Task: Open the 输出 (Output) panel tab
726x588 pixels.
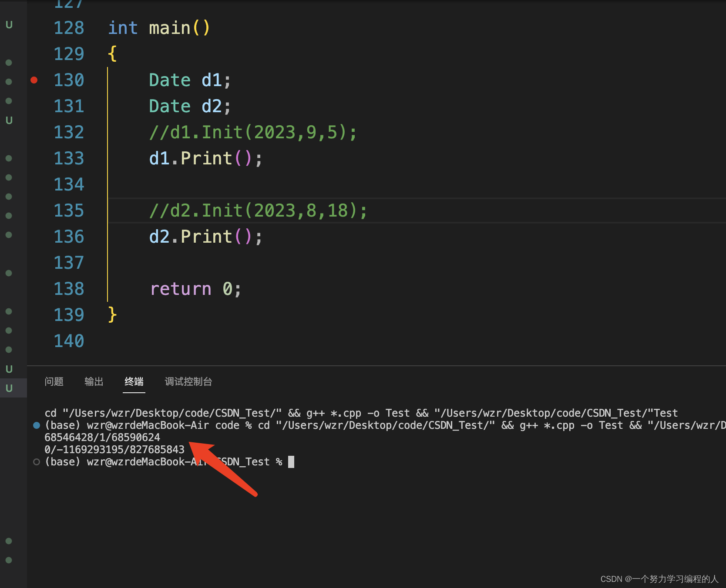Action: tap(94, 381)
